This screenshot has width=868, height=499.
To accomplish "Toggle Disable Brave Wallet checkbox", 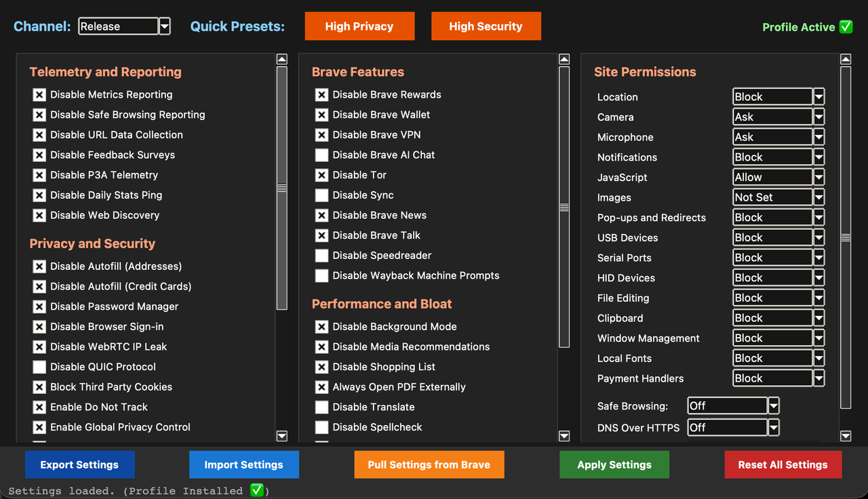I will pyautogui.click(x=321, y=115).
